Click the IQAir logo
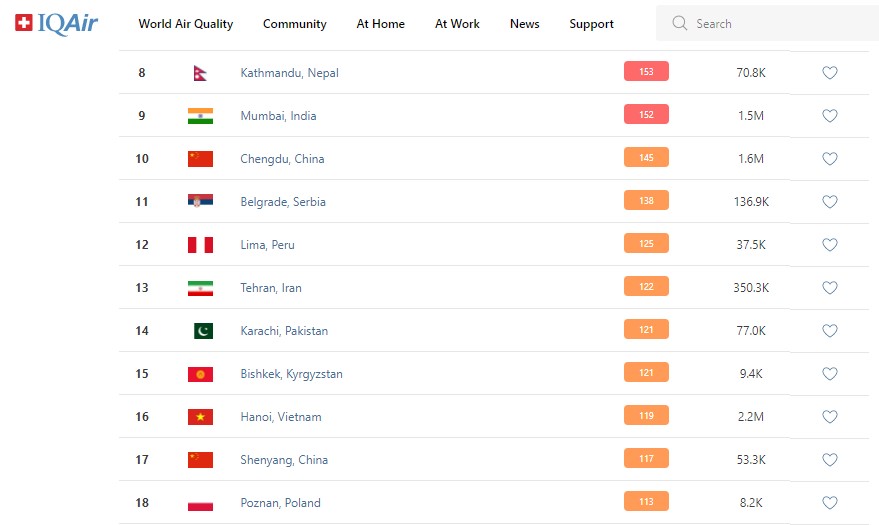The image size is (879, 525). pos(57,23)
